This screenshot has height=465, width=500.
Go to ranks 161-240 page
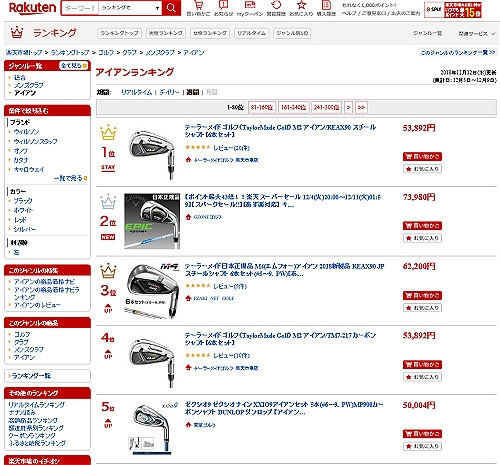[x=294, y=107]
